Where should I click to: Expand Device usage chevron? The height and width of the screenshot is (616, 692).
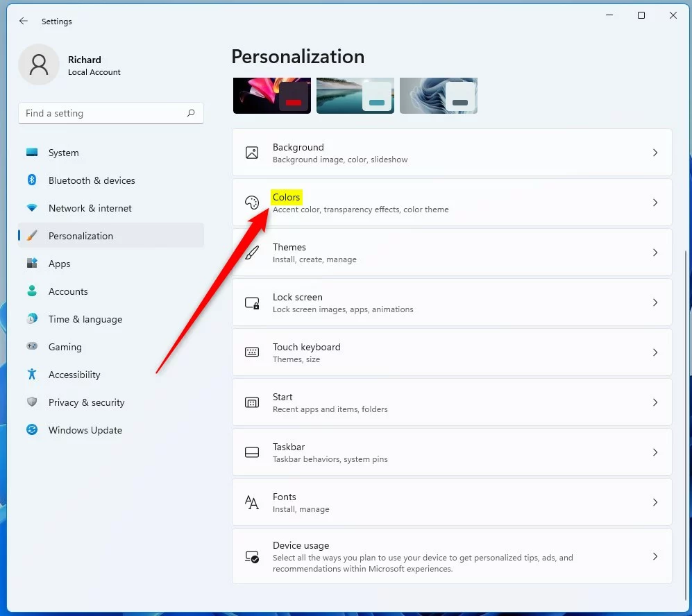(x=655, y=556)
